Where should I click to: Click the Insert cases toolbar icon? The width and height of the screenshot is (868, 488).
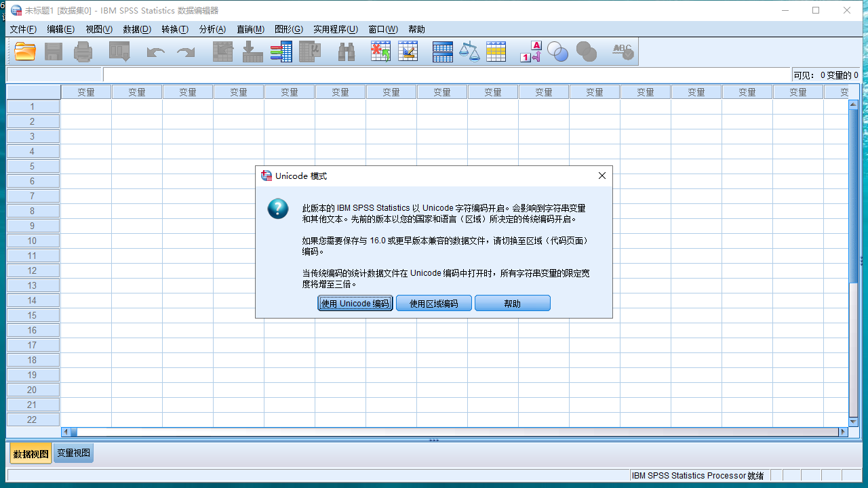(x=380, y=52)
